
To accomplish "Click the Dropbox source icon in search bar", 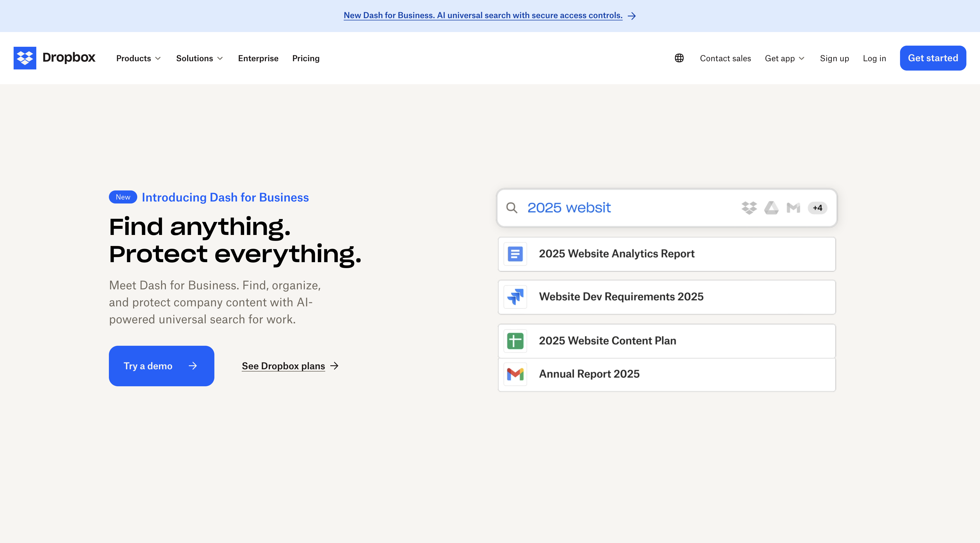I will point(749,208).
